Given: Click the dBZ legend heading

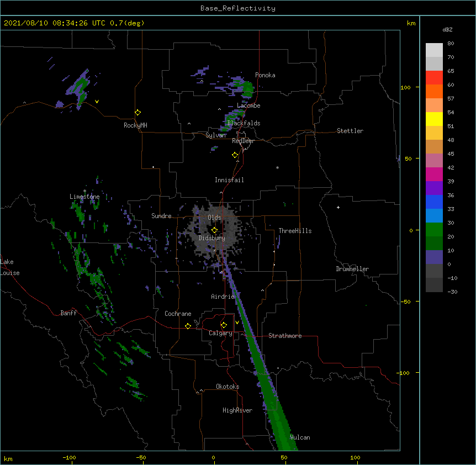Looking at the screenshot, I should 447,29.
